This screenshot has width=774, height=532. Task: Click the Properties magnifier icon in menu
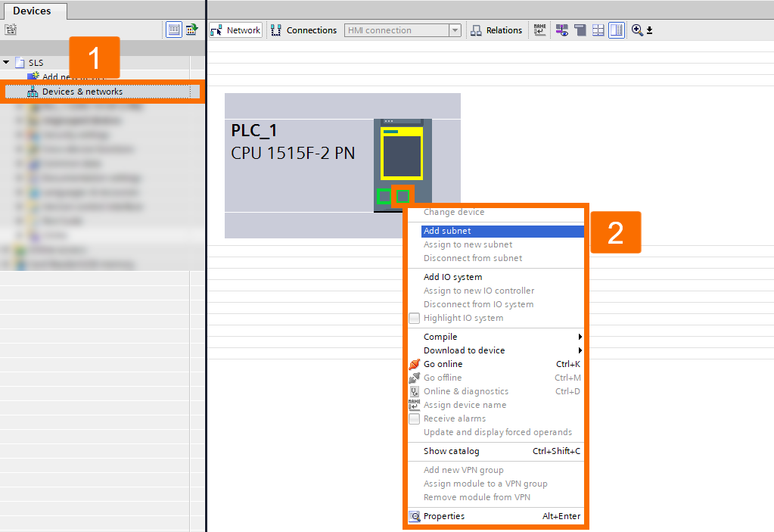(x=414, y=516)
